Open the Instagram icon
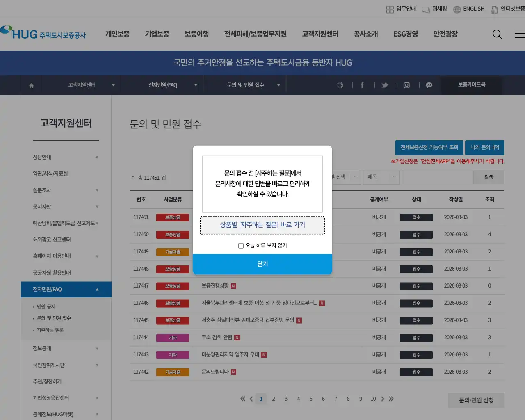Image resolution: width=525 pixels, height=420 pixels. coord(406,85)
